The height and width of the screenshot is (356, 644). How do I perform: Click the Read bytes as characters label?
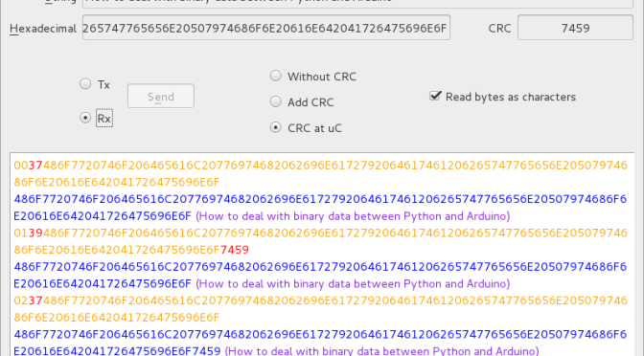pyautogui.click(x=511, y=97)
